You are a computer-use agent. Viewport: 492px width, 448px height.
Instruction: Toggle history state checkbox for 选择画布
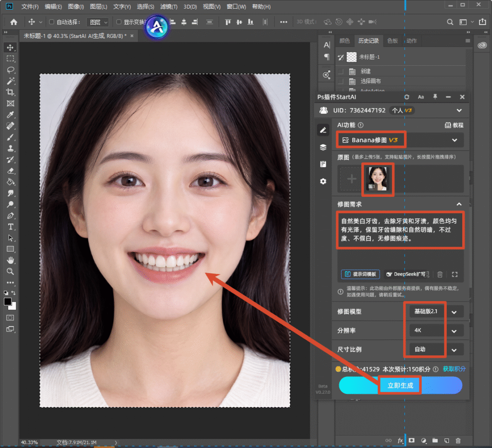(x=341, y=82)
